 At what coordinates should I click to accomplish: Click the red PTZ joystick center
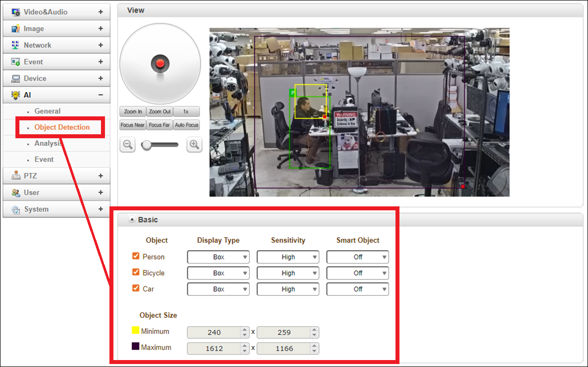point(160,63)
